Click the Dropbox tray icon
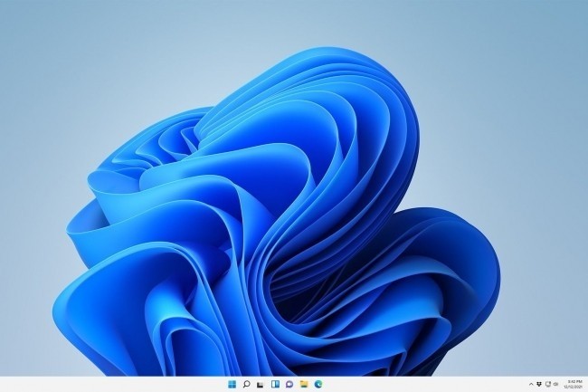Image resolution: width=588 pixels, height=392 pixels. (539, 384)
